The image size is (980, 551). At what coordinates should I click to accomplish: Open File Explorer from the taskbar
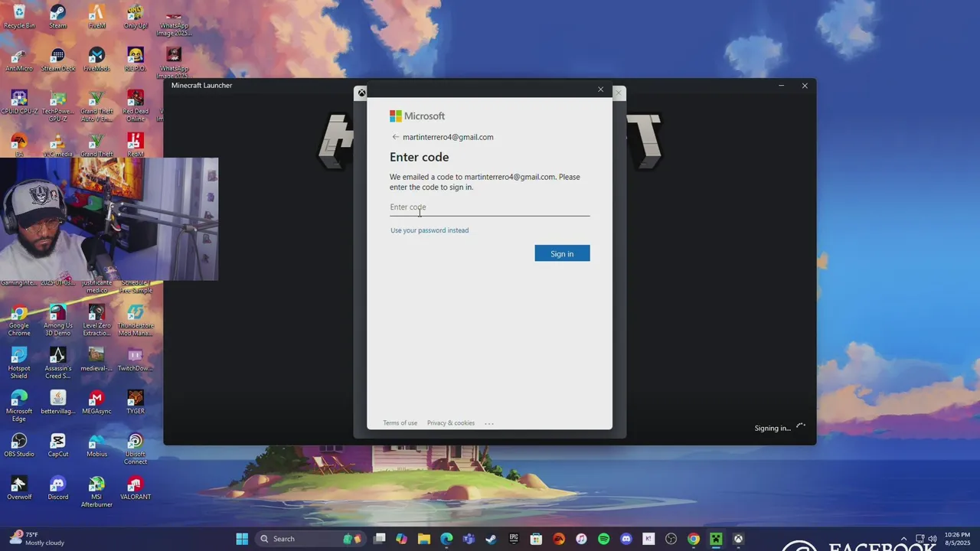424,539
